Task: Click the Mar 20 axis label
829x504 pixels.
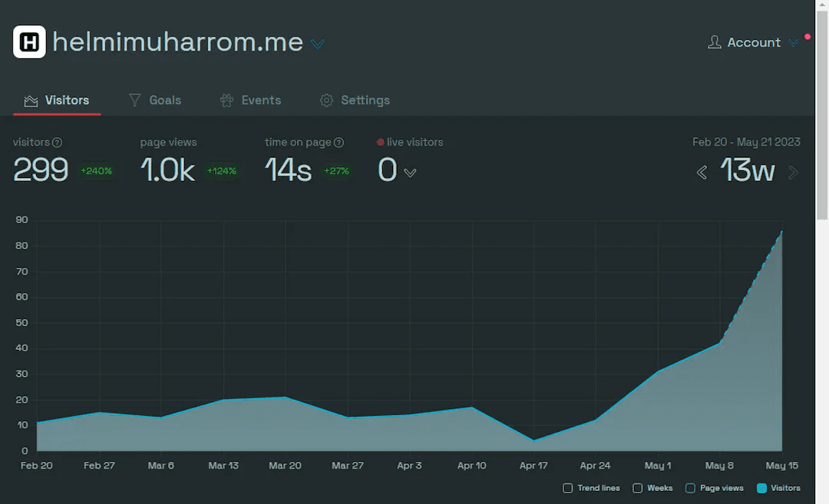Action: coord(285,466)
